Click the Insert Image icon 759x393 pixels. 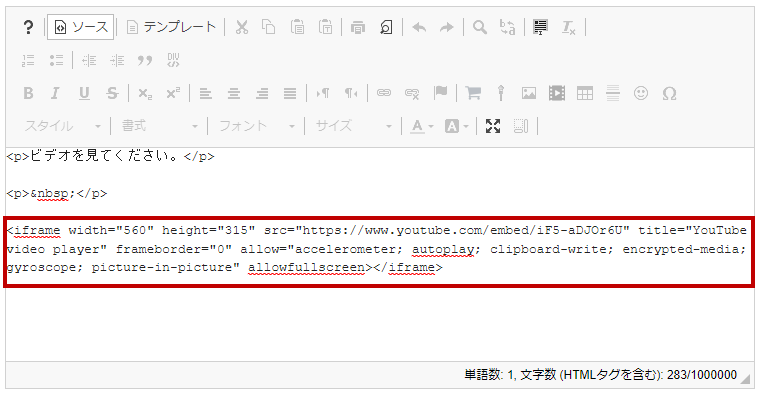pos(529,93)
